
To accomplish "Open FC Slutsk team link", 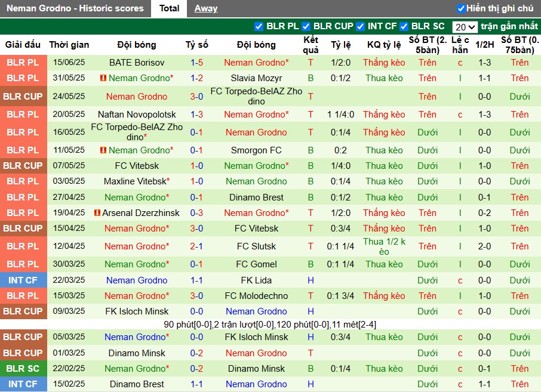I will point(256,246).
